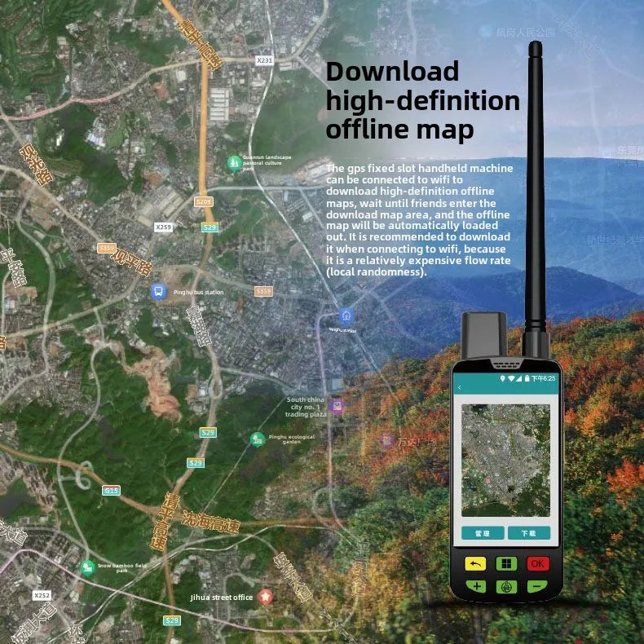Open South china city no.1 trading plaza marker
Image resolution: width=644 pixels, height=644 pixels.
(x=337, y=407)
